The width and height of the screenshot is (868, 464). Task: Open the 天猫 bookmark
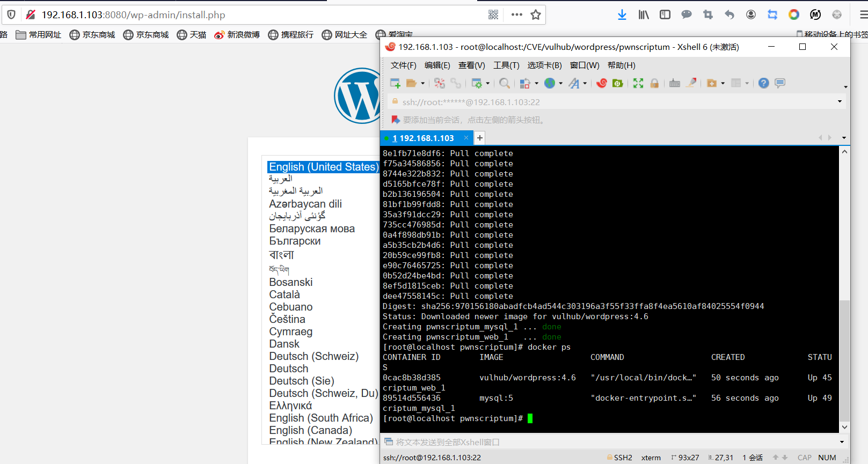192,35
